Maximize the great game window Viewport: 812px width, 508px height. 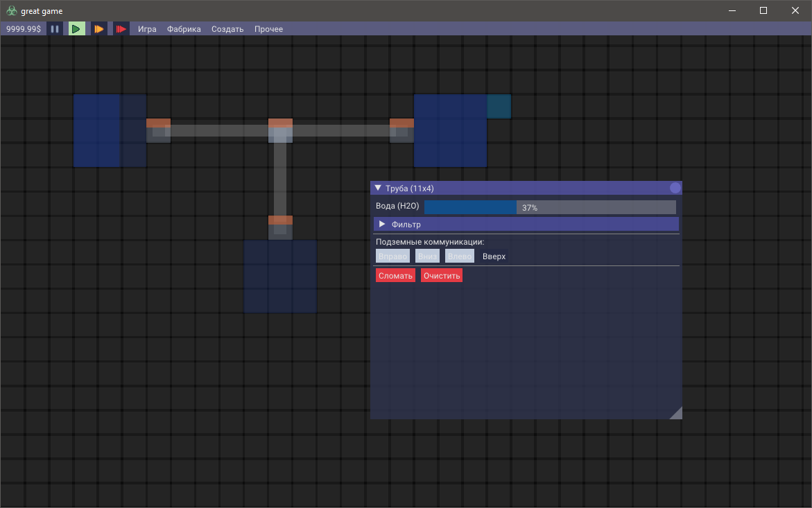763,11
